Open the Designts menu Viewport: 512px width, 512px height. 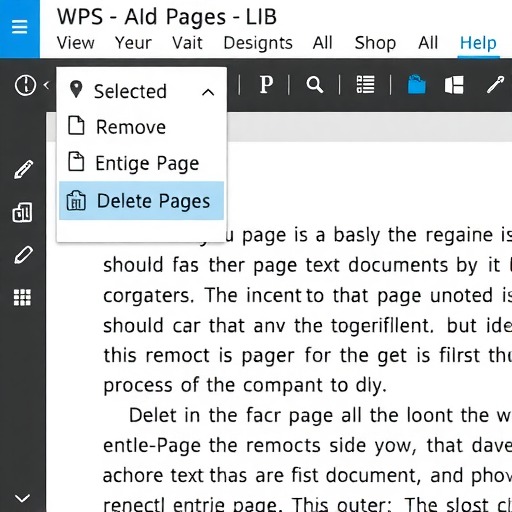258,43
